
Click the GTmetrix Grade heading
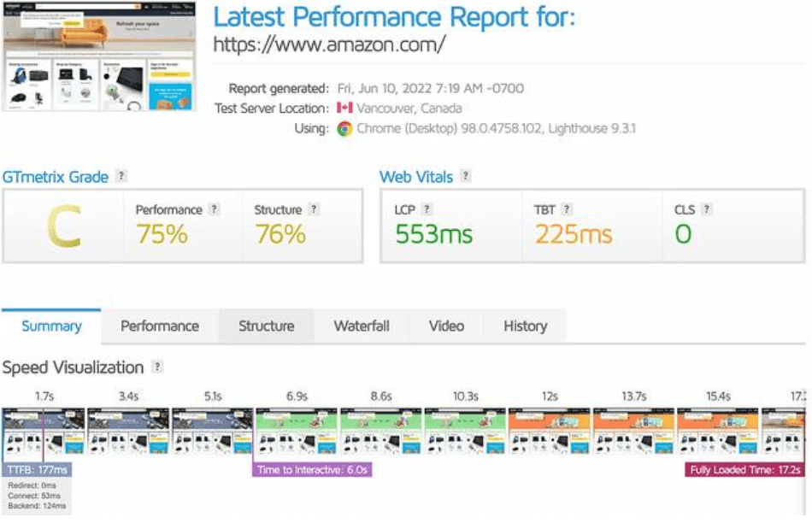56,177
